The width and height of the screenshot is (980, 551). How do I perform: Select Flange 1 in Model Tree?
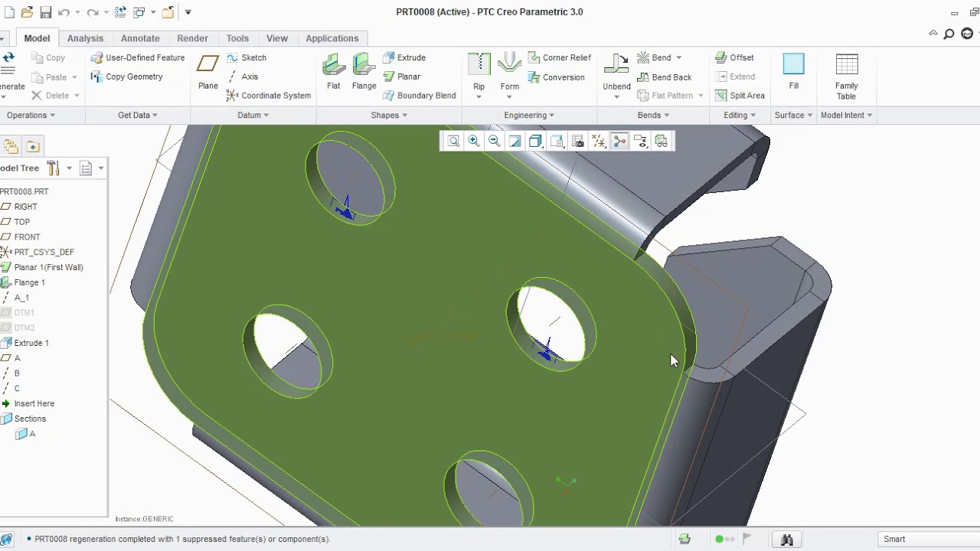(x=29, y=282)
